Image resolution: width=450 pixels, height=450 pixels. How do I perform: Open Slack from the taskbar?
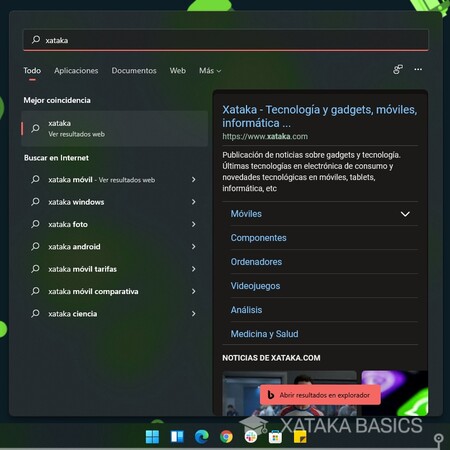(251, 436)
